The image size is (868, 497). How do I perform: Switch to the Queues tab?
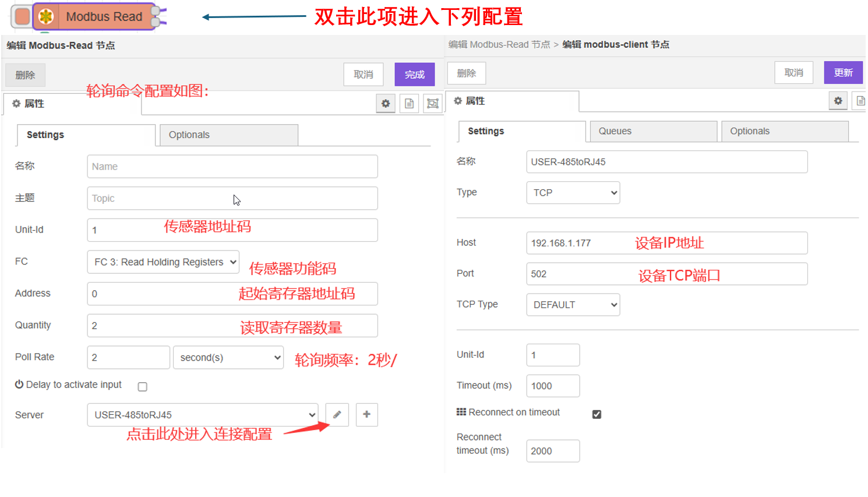coord(653,131)
